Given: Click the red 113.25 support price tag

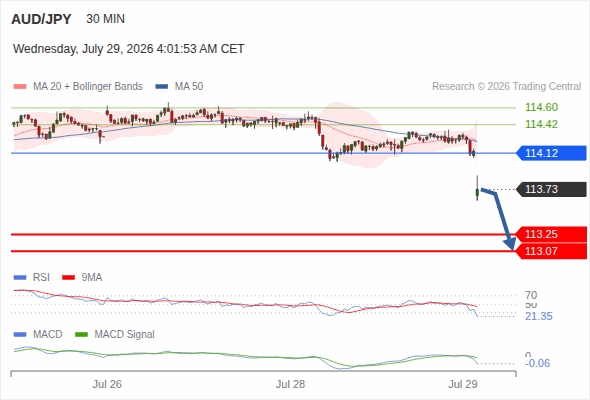Looking at the screenshot, I should click(551, 234).
